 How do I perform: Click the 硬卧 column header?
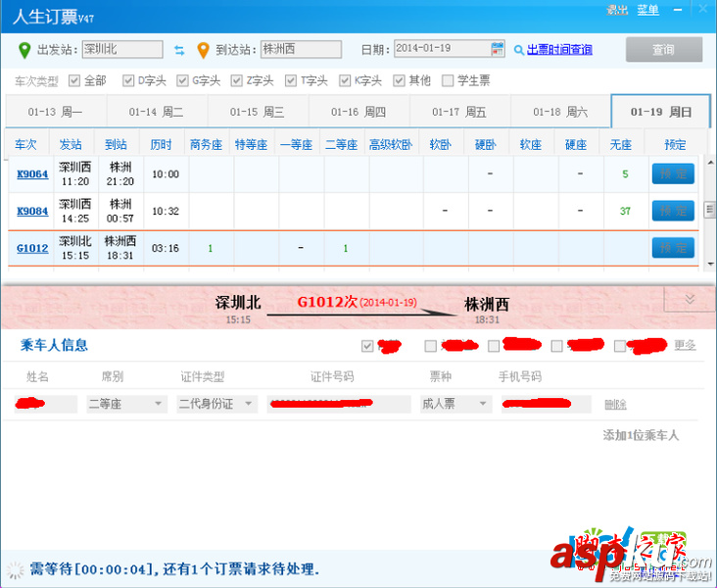486,145
